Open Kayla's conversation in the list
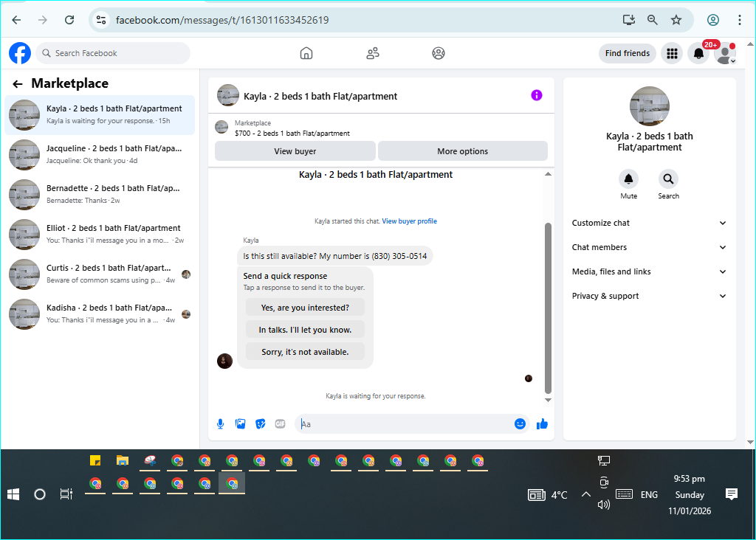 tap(100, 114)
